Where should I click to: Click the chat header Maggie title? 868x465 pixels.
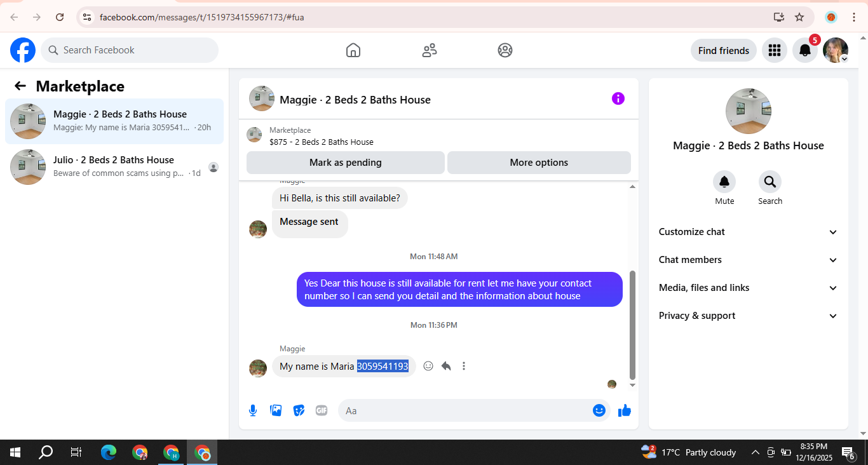point(355,100)
